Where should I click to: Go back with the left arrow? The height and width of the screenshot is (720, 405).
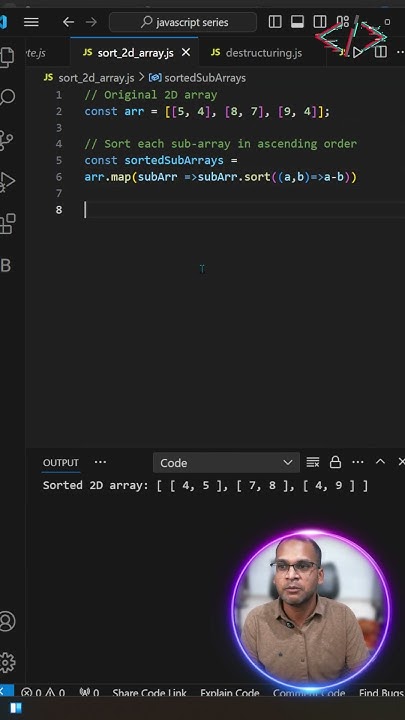click(x=68, y=22)
